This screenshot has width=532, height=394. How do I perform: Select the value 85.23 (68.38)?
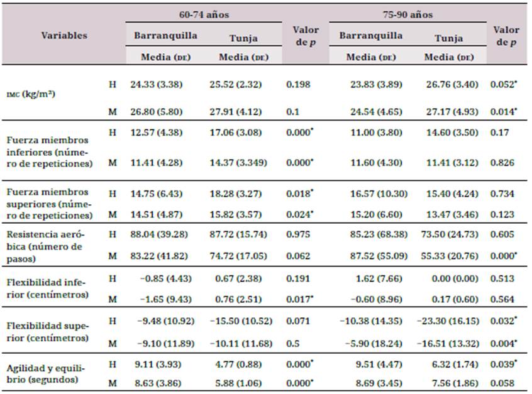[368, 234]
